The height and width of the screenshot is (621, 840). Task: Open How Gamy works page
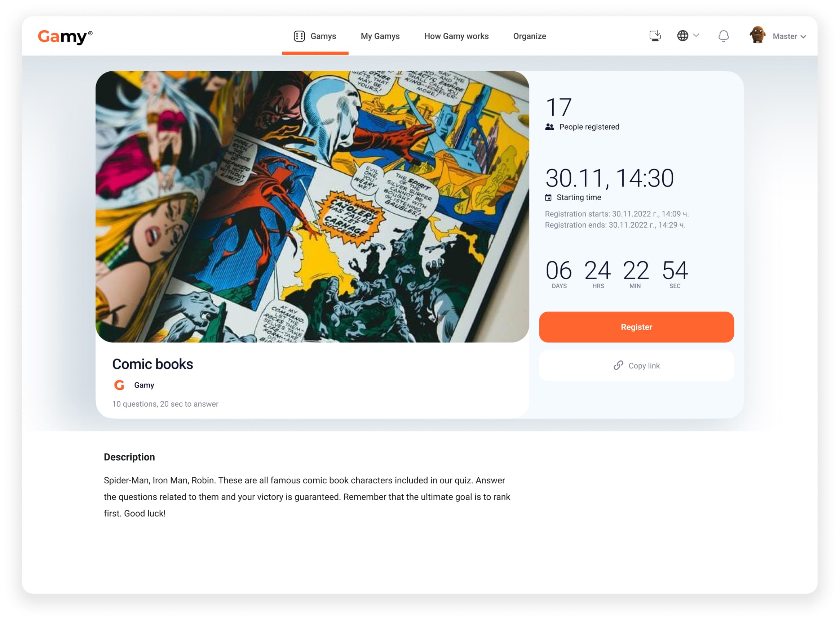(456, 36)
